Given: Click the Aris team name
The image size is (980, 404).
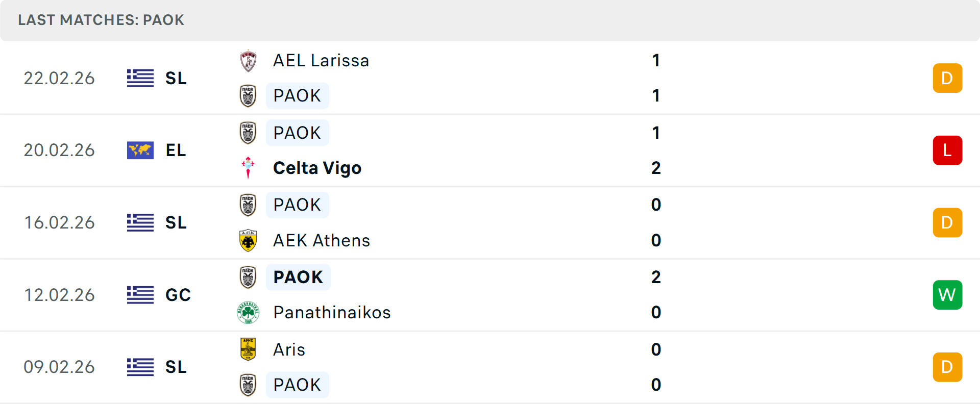Looking at the screenshot, I should 289,349.
